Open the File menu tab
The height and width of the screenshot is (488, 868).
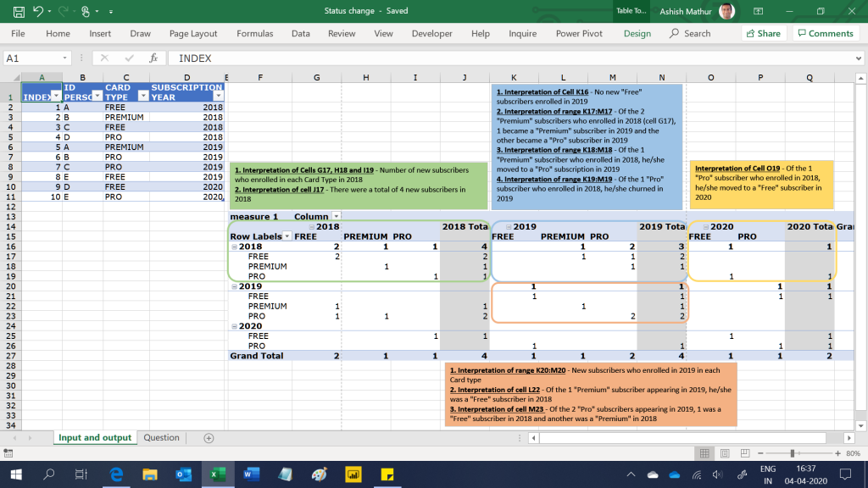[x=18, y=33]
